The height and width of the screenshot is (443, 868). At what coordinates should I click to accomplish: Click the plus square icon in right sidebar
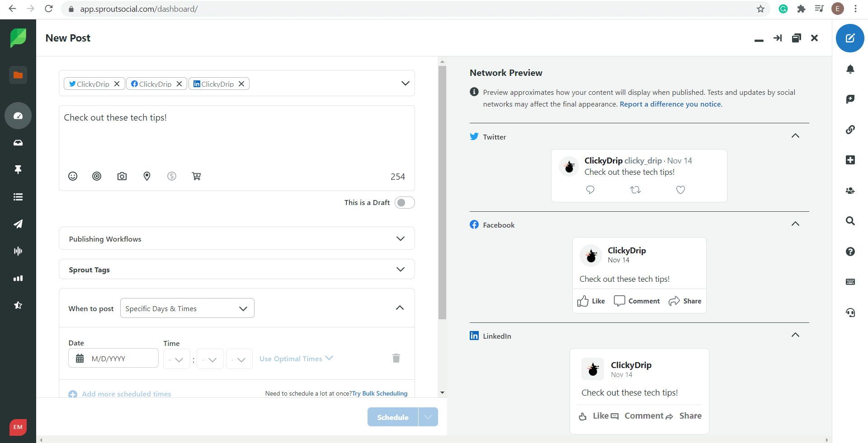click(x=850, y=160)
